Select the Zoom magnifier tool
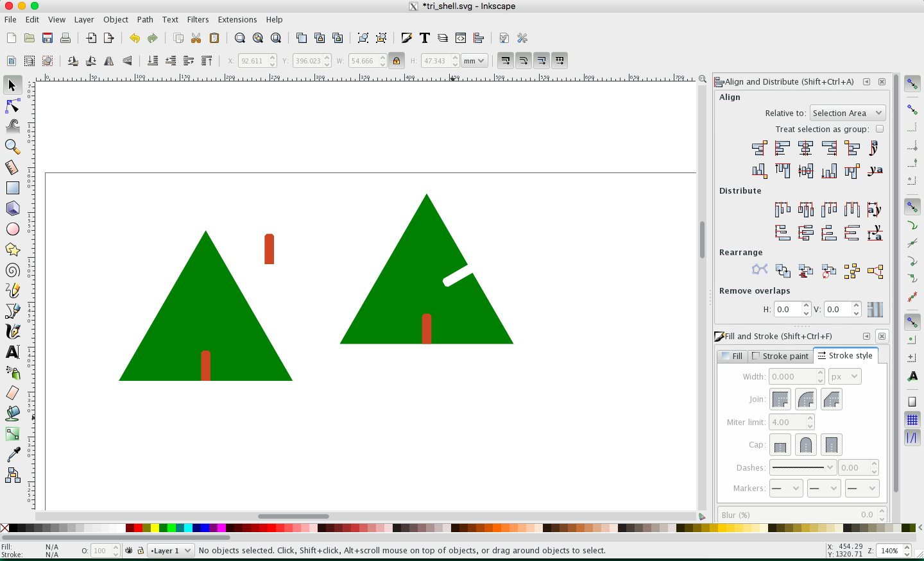The image size is (924, 561). click(12, 147)
